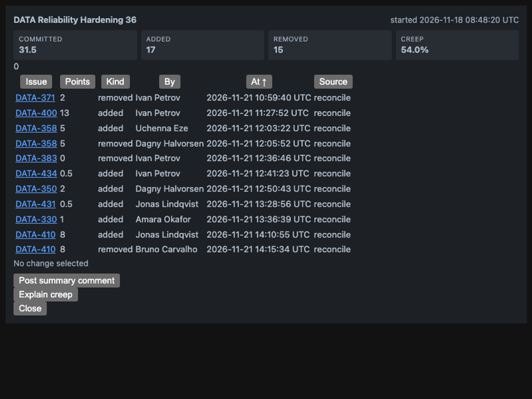532x399 pixels.
Task: Click the No change selected status text
Action: tap(51, 263)
